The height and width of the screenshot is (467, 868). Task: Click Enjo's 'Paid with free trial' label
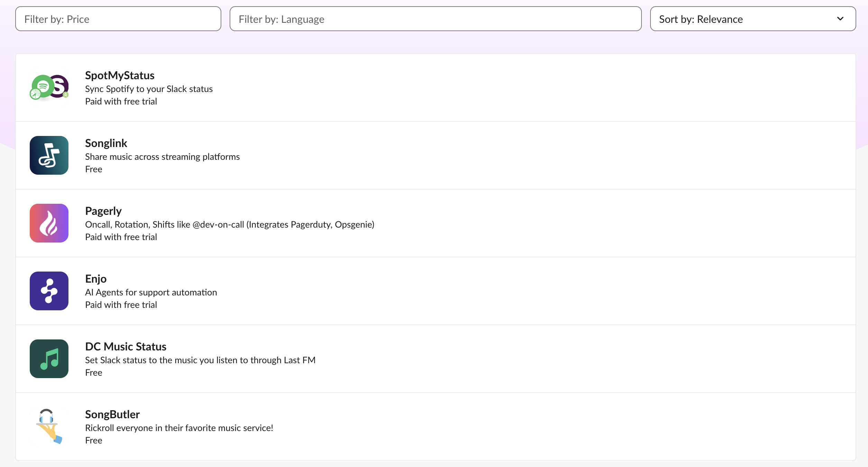coord(121,305)
